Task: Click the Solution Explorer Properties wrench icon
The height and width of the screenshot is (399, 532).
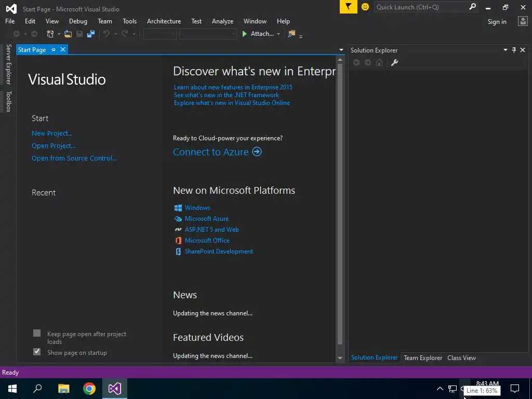Action: click(394, 62)
